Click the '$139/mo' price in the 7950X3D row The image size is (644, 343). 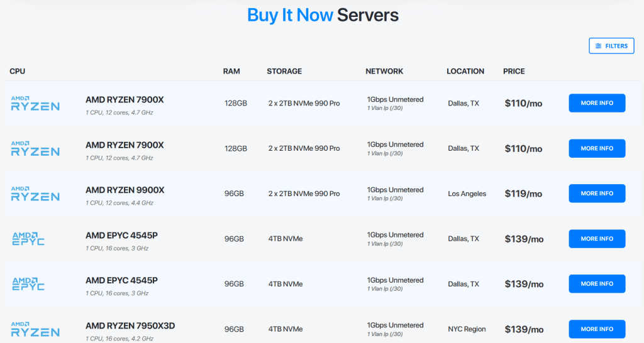[524, 329]
